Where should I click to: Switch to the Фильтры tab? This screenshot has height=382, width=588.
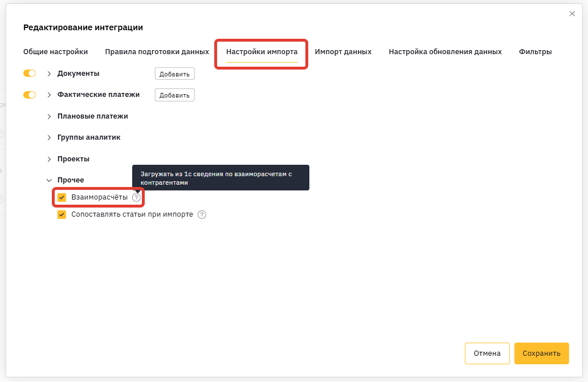tap(535, 52)
